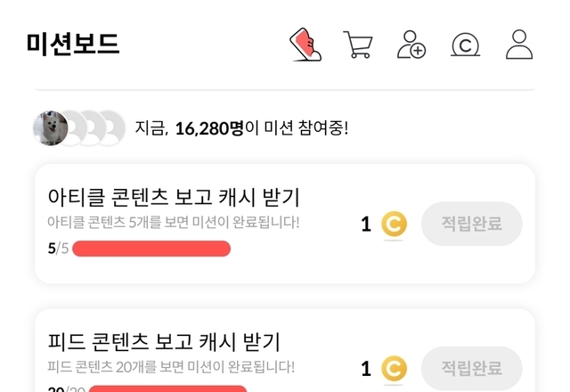Open the red sneaker step-counter icon

pos(305,45)
